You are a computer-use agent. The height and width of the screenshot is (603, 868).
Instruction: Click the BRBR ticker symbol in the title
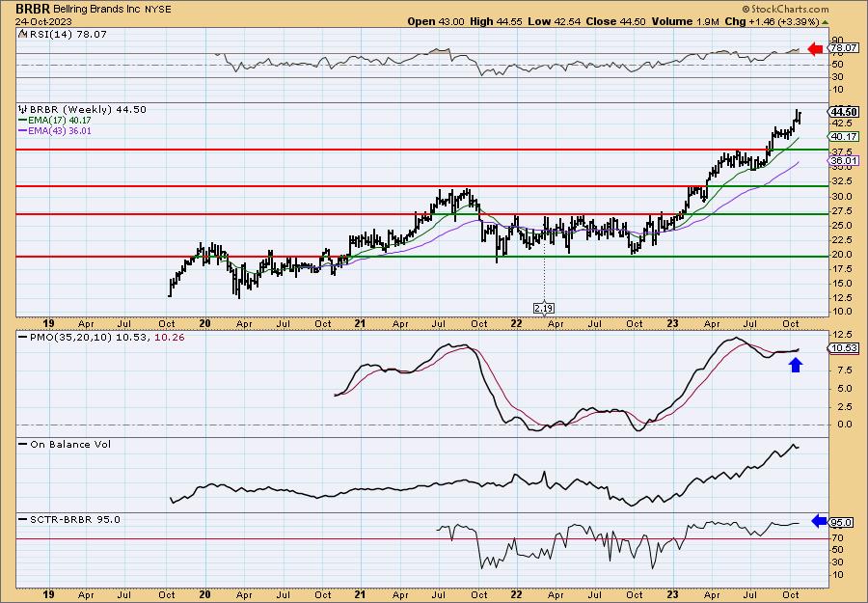(x=33, y=9)
